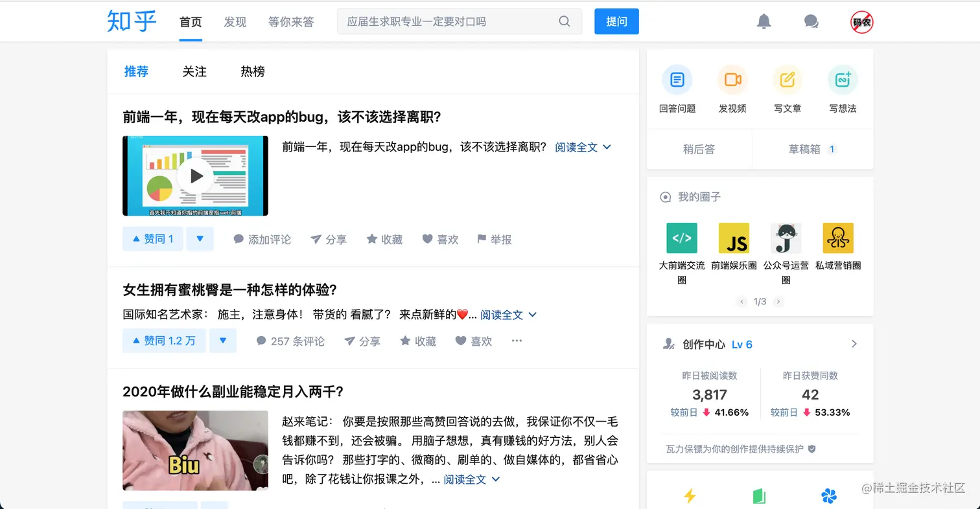Report the 前端一年 post via 举报
This screenshot has height=509, width=980.
coord(494,239)
